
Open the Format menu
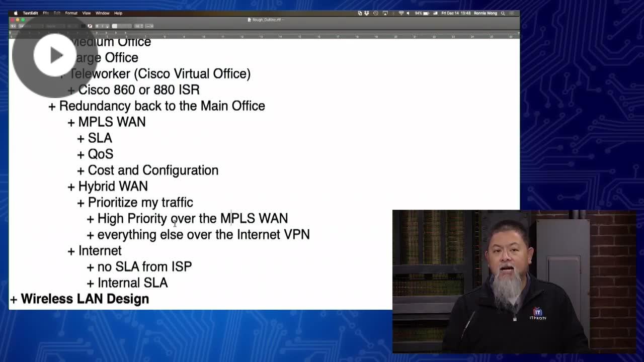[x=71, y=13]
